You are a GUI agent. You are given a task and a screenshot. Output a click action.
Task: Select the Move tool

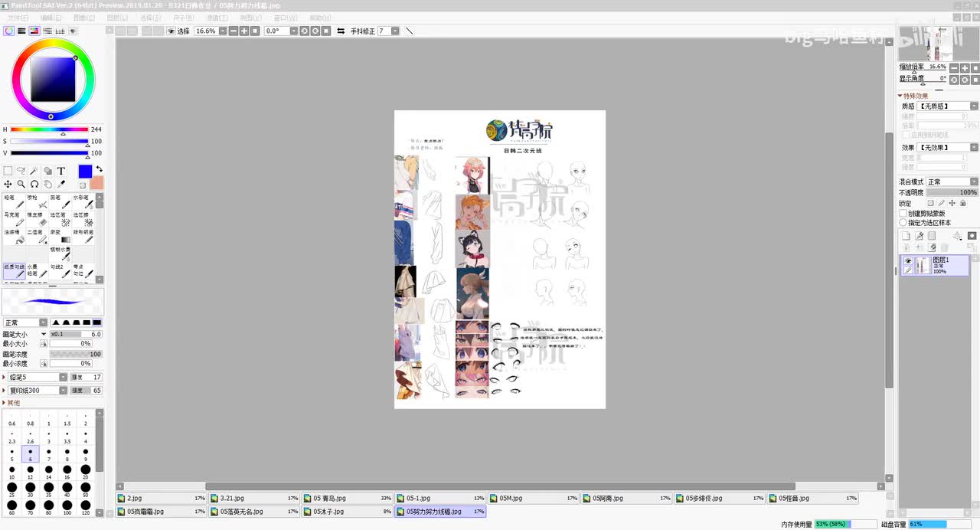8,185
